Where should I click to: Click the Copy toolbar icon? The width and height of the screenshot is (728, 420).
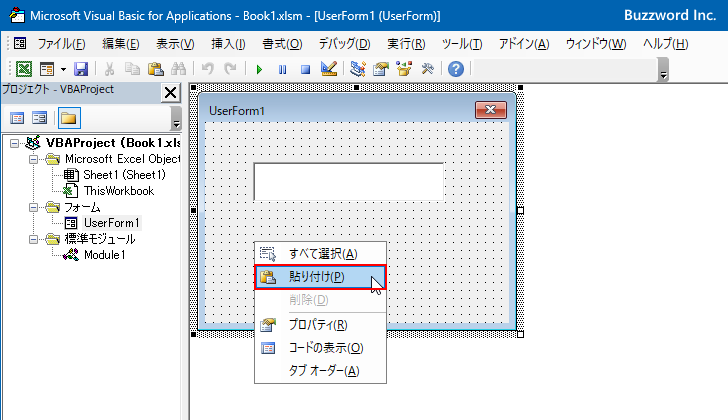tap(132, 69)
